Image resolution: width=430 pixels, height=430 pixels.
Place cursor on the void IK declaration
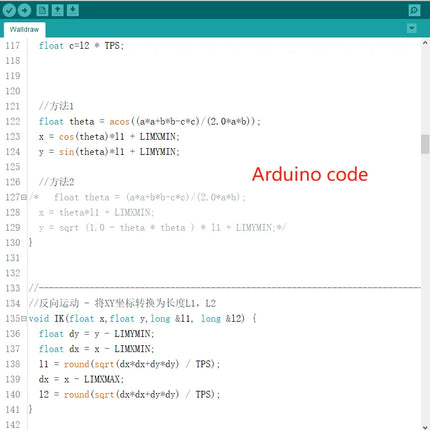tap(142, 319)
